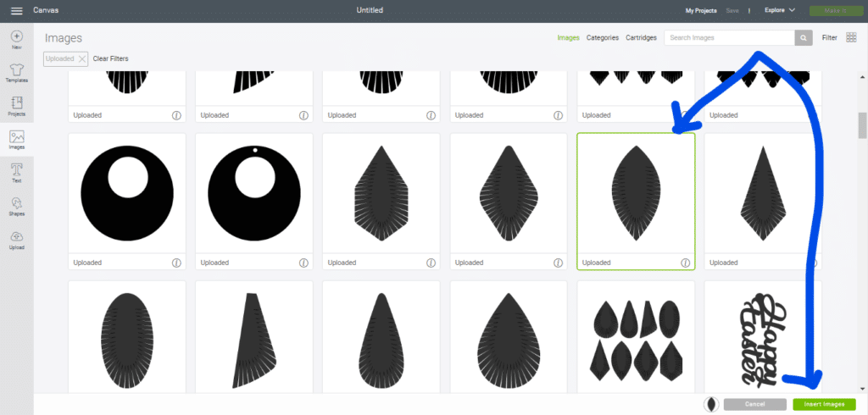The height and width of the screenshot is (415, 868).
Task: Click Clear Filters
Action: tap(111, 58)
